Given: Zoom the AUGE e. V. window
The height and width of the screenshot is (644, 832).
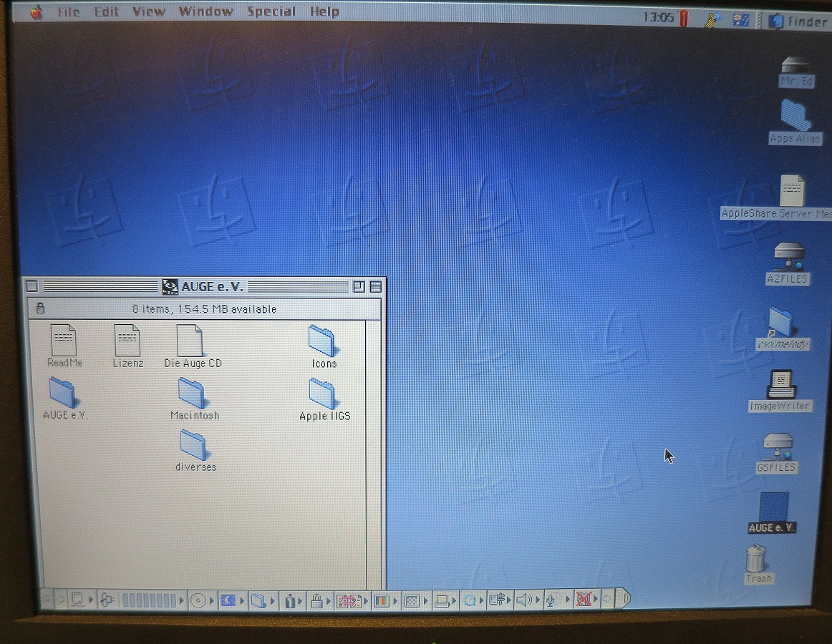Looking at the screenshot, I should pyautogui.click(x=359, y=287).
